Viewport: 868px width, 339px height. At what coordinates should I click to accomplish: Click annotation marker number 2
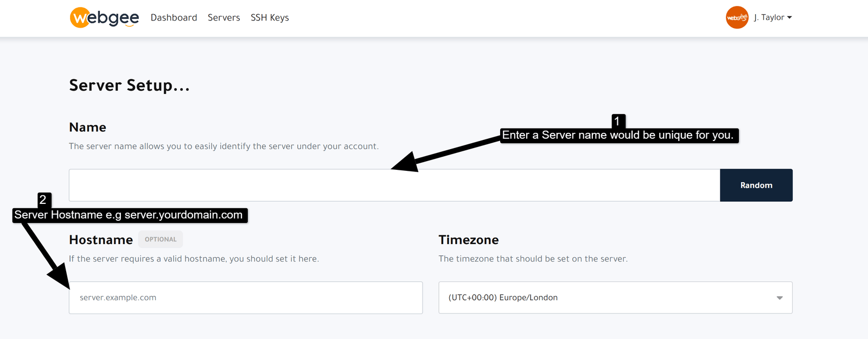click(x=44, y=200)
